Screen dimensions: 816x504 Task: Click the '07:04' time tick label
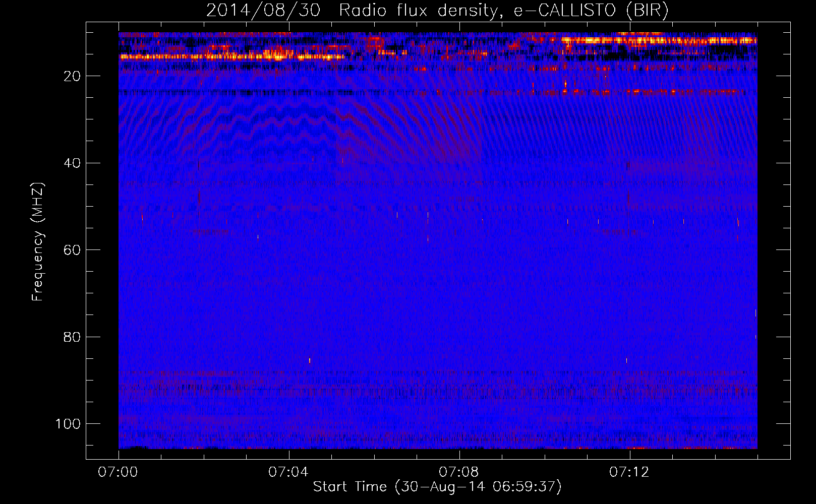(288, 472)
